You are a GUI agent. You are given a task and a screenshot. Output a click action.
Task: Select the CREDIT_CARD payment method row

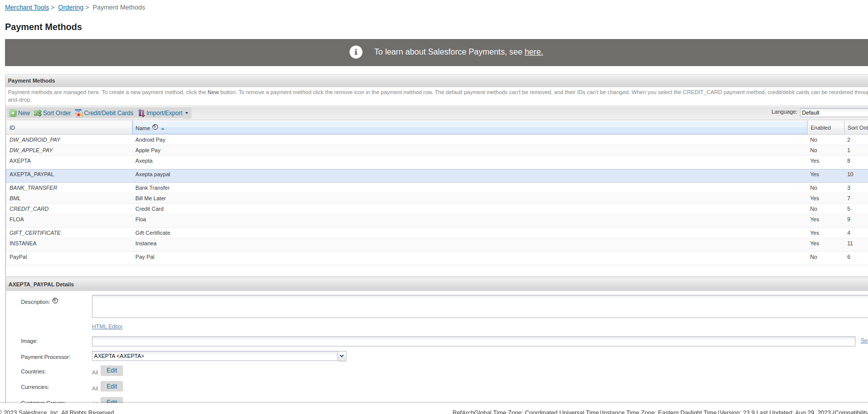click(29, 209)
